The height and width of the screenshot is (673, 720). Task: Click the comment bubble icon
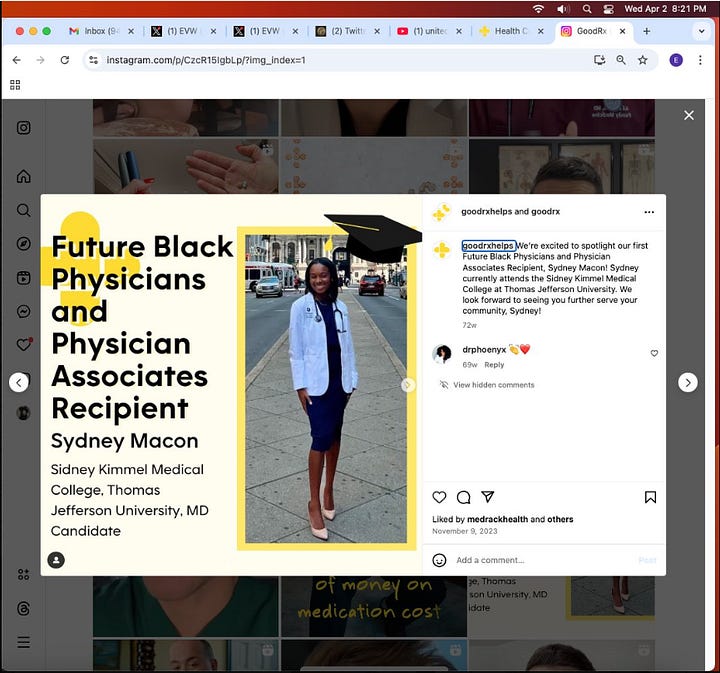(x=463, y=497)
